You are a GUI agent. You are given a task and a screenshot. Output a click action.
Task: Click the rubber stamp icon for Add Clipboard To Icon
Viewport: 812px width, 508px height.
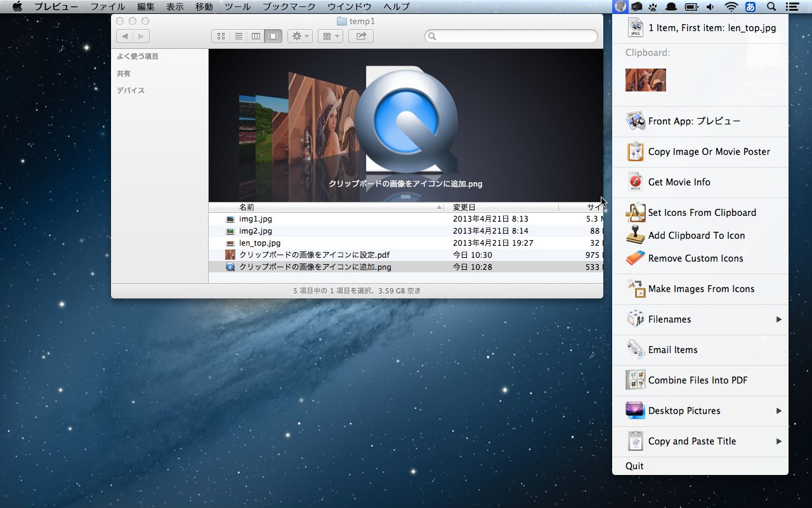click(x=635, y=236)
